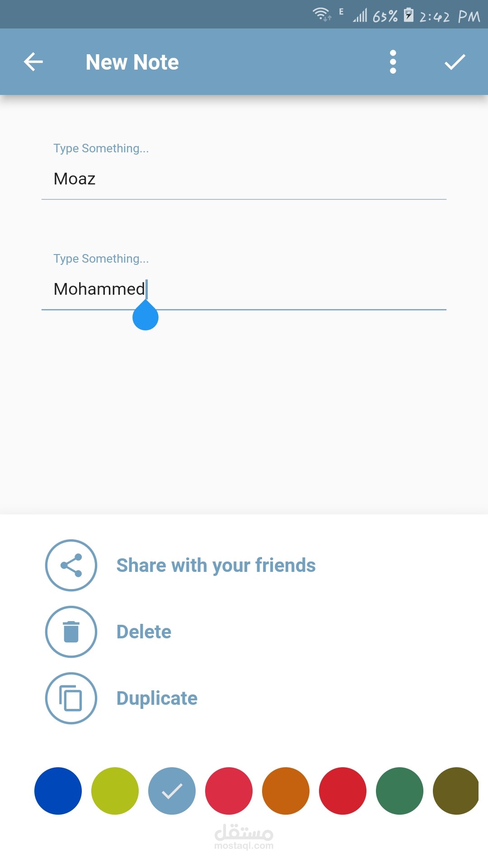
Task: Pick the dark green color swatch
Action: pos(399,791)
